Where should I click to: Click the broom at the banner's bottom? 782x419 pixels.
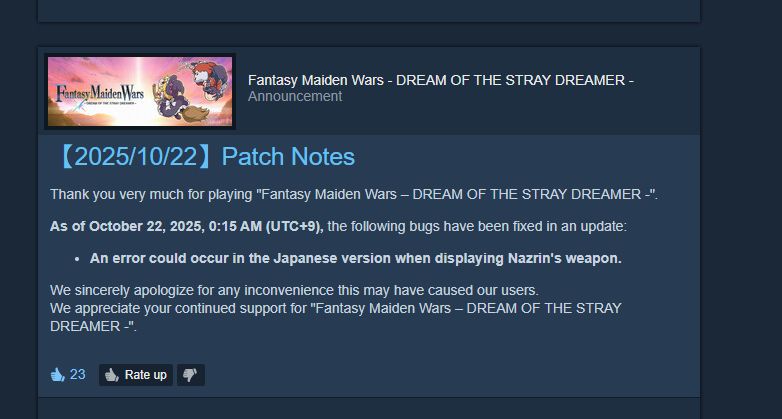[196, 114]
